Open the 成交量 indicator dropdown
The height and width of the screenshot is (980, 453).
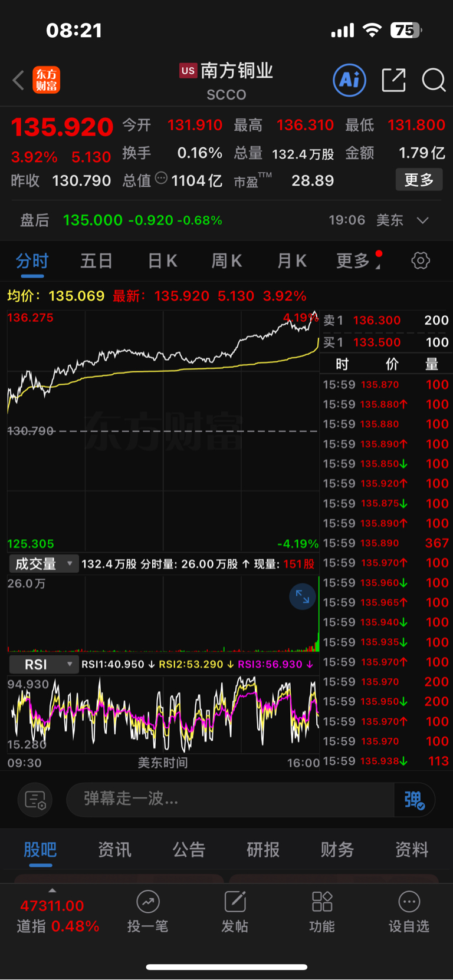tap(44, 564)
